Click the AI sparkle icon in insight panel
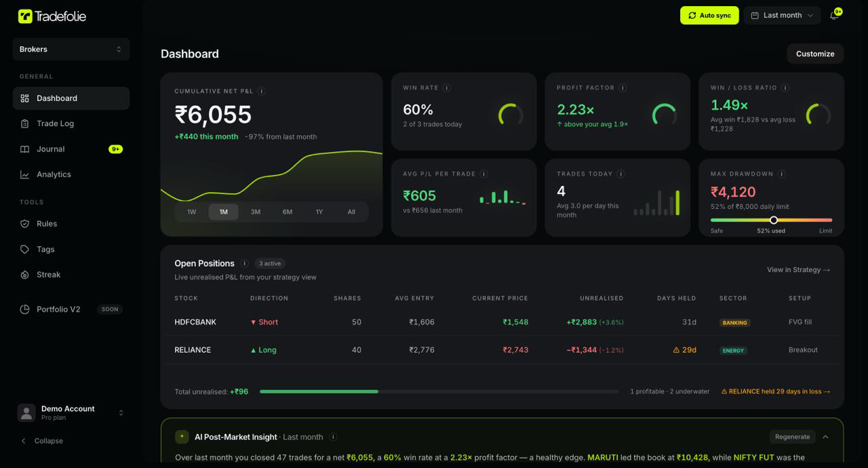Viewport: 868px width, 468px height. click(182, 437)
